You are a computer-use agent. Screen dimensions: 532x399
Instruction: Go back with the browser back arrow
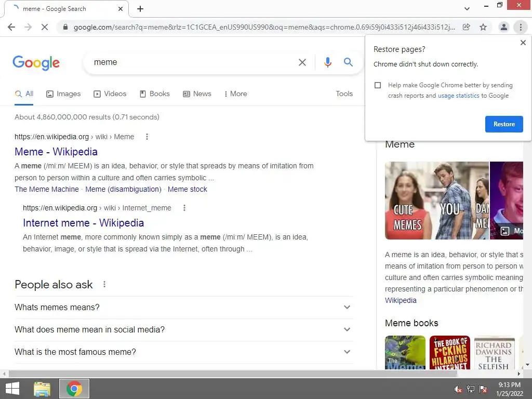tap(11, 27)
